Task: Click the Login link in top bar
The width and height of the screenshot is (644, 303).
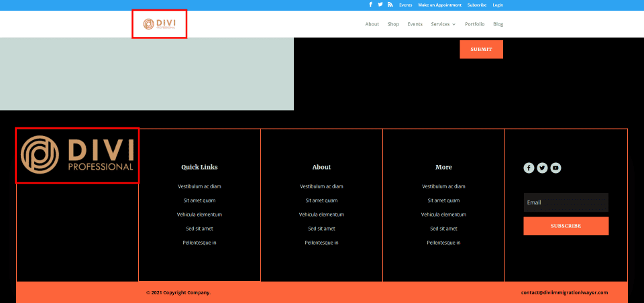Action: (x=498, y=5)
